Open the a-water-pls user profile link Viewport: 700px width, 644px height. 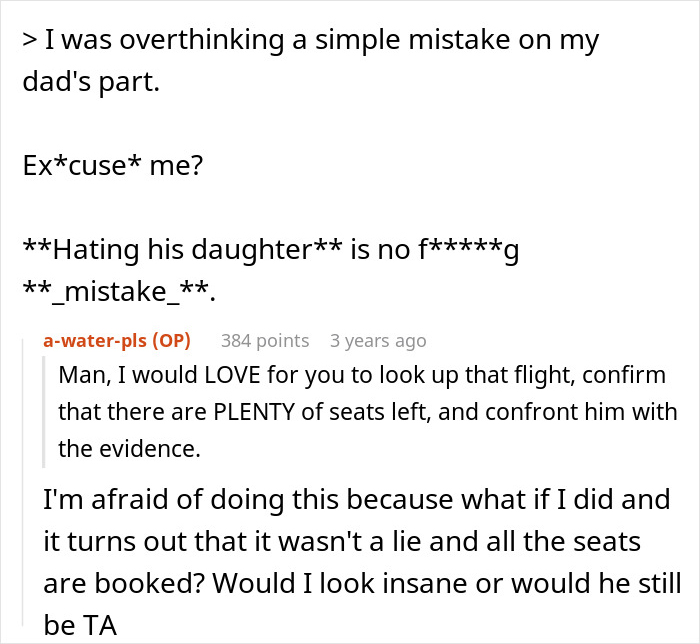click(x=98, y=341)
